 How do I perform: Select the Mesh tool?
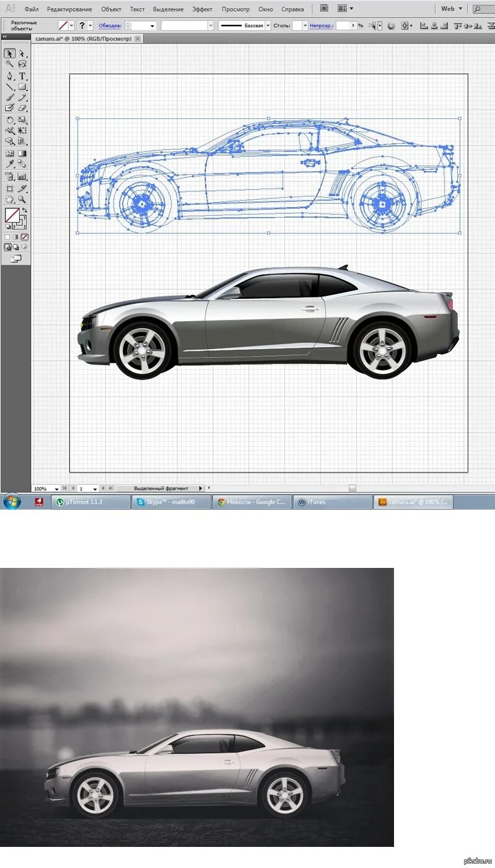(x=9, y=153)
